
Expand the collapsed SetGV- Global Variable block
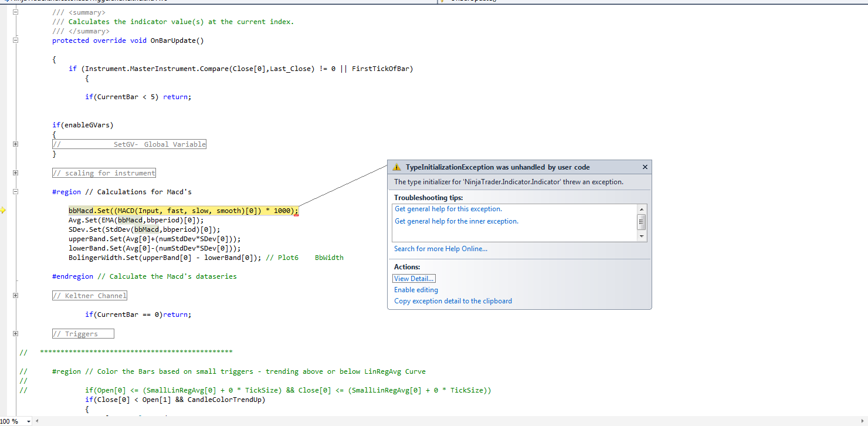pyautogui.click(x=15, y=144)
